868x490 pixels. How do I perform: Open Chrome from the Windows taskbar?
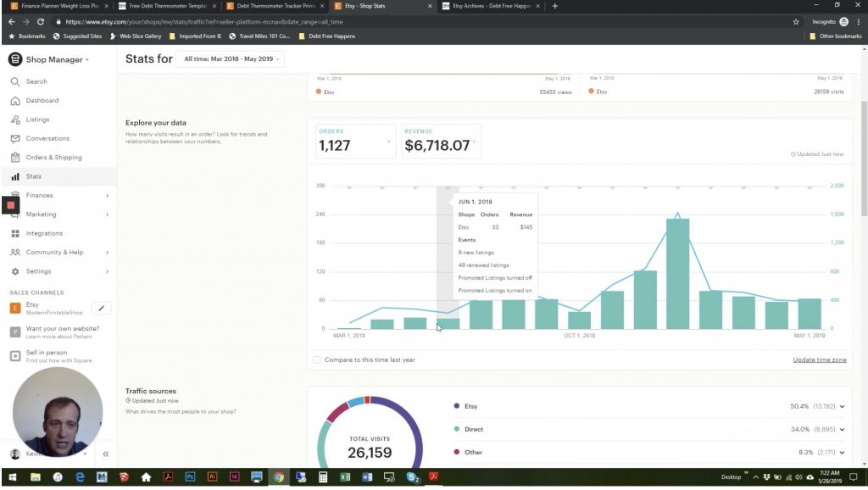pos(278,478)
